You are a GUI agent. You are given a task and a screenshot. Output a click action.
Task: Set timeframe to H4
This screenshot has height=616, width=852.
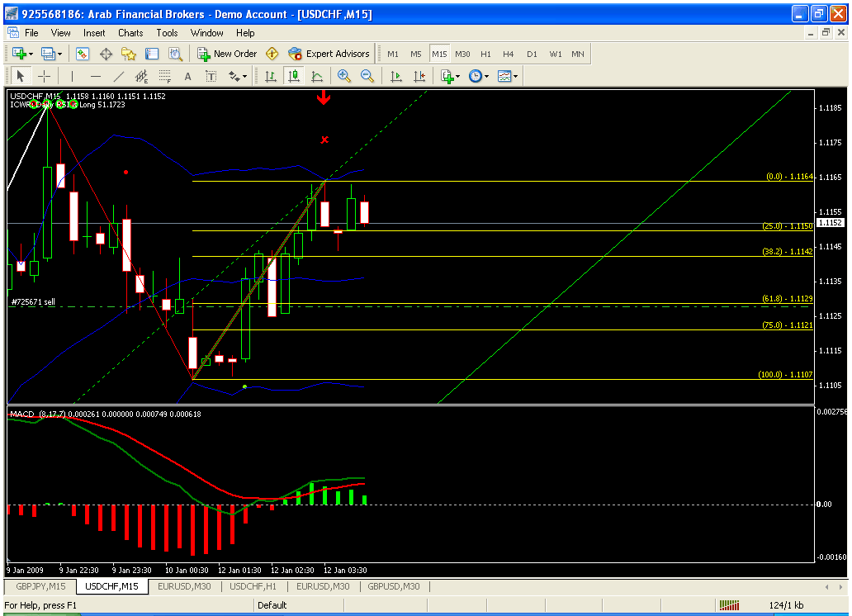click(509, 54)
